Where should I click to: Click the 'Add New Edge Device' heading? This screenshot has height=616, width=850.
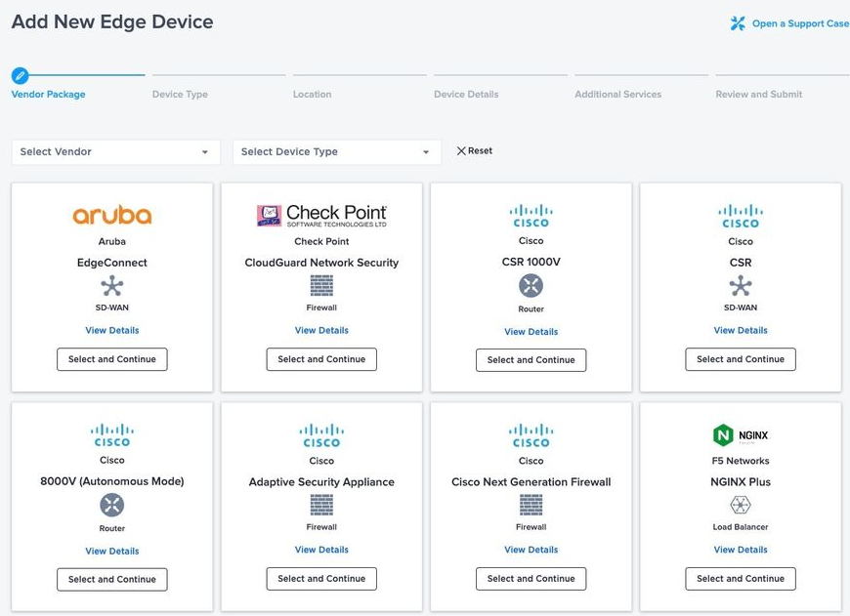tap(112, 21)
